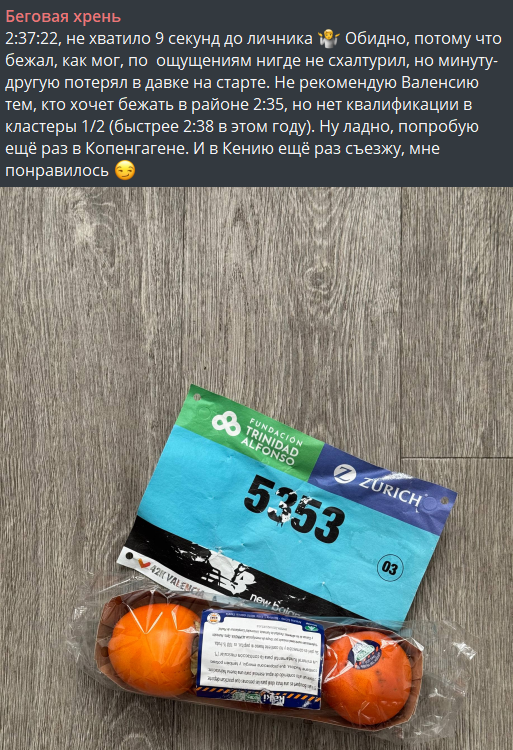513x750 pixels.
Task: Click the shrugging person emoji
Action: point(328,38)
